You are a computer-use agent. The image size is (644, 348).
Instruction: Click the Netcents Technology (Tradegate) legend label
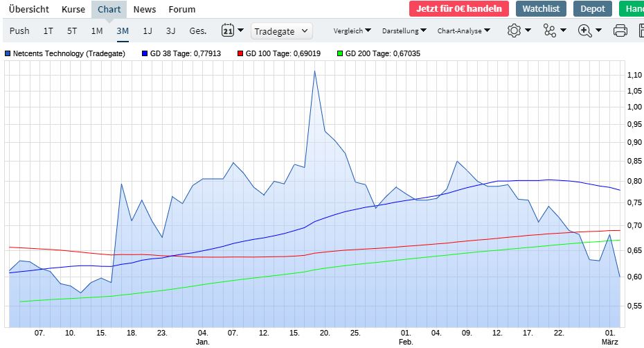coord(69,53)
